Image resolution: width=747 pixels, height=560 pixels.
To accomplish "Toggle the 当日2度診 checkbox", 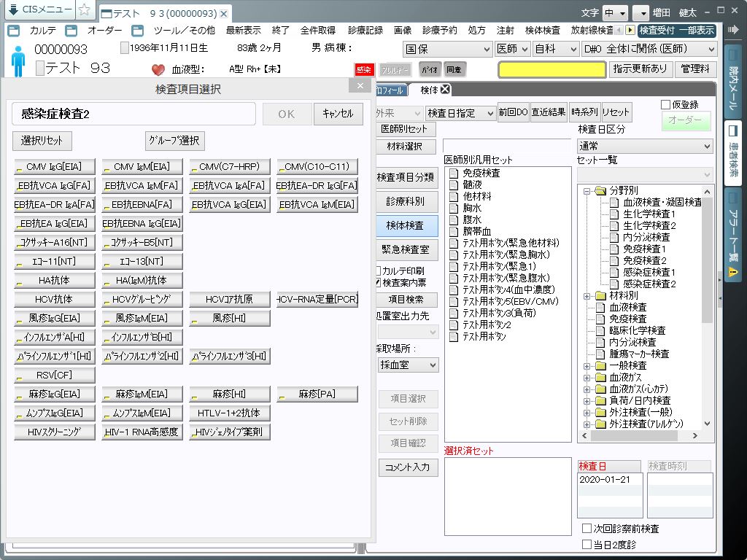I will click(x=586, y=544).
